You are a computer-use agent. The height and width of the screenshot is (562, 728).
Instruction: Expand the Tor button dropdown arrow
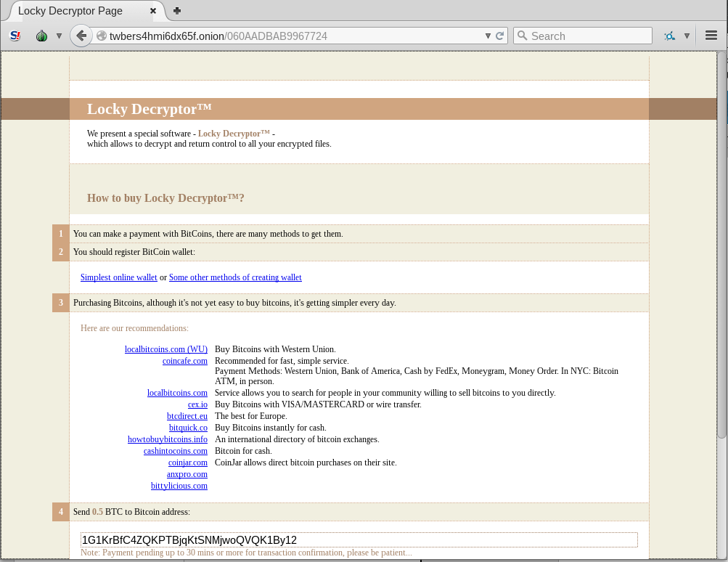(59, 36)
